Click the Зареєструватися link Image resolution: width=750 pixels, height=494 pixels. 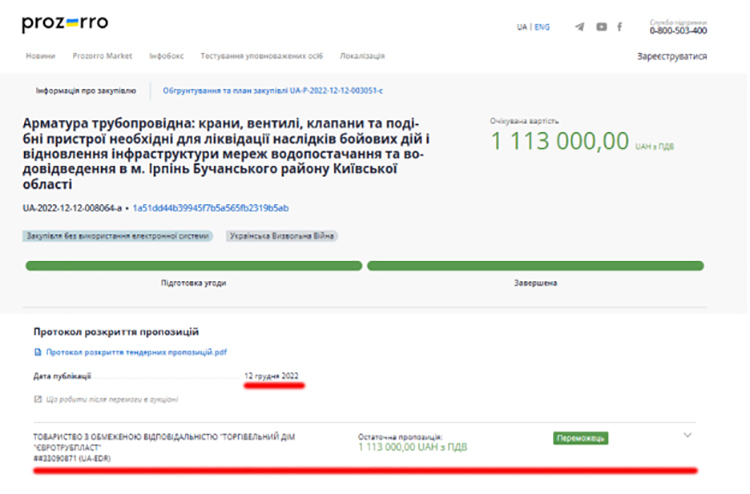point(672,56)
